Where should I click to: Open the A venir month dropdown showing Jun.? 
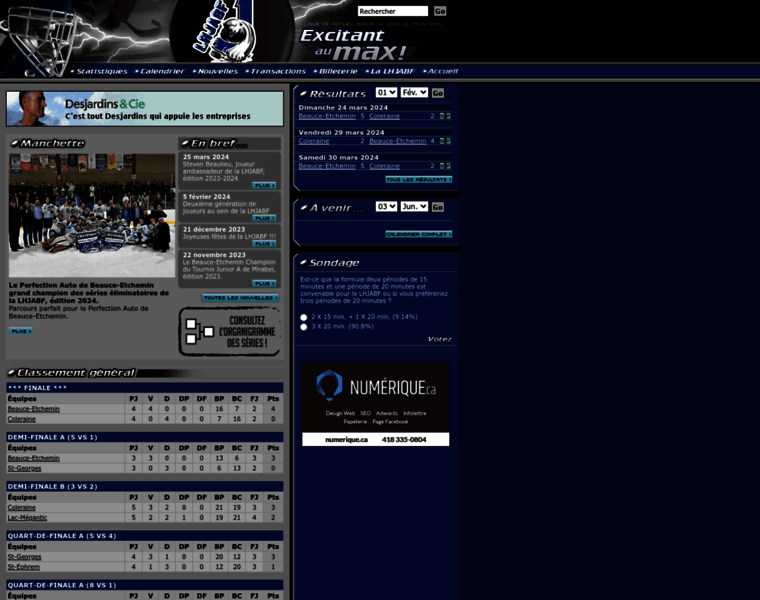[414, 206]
